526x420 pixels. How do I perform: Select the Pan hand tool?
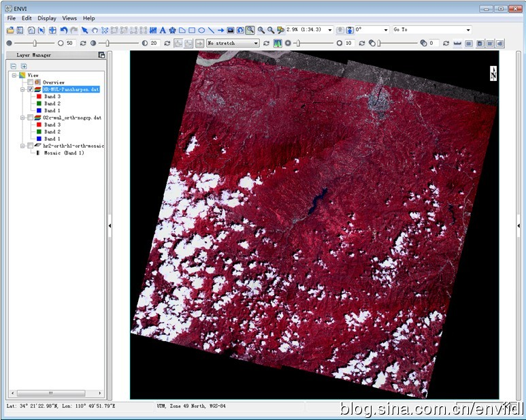pyautogui.click(x=95, y=30)
